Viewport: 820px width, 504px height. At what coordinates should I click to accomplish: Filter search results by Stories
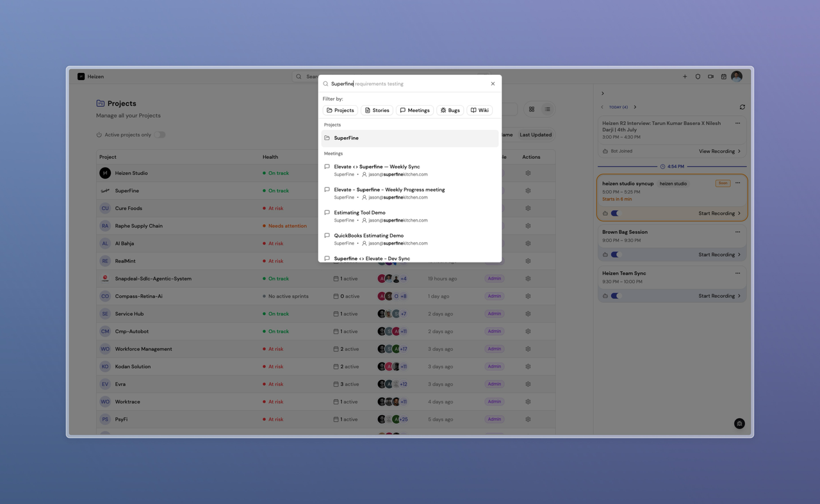pos(377,110)
